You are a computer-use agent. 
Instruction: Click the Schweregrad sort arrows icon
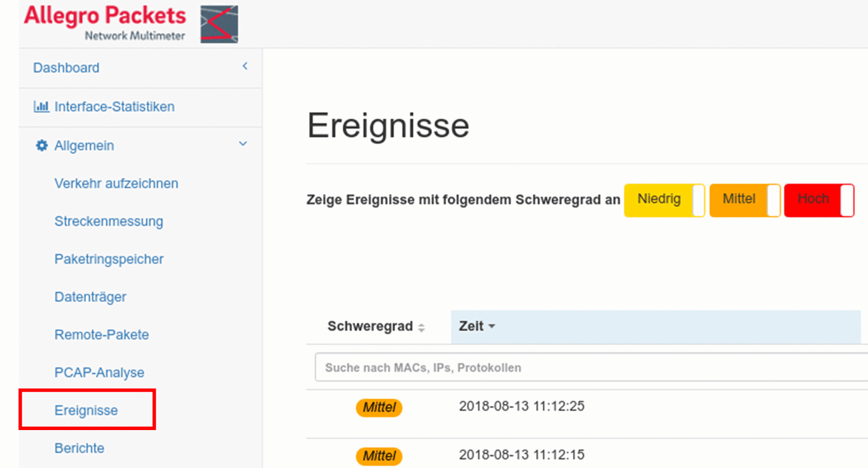[422, 327]
